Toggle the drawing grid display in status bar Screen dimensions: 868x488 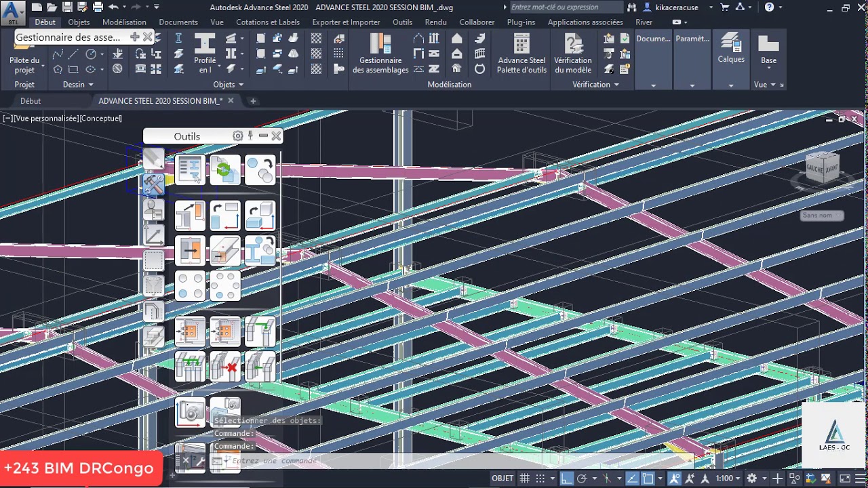coord(524,479)
